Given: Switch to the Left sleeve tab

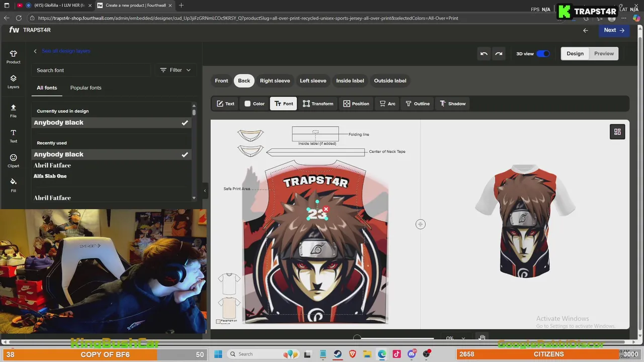Looking at the screenshot, I should coord(313,80).
